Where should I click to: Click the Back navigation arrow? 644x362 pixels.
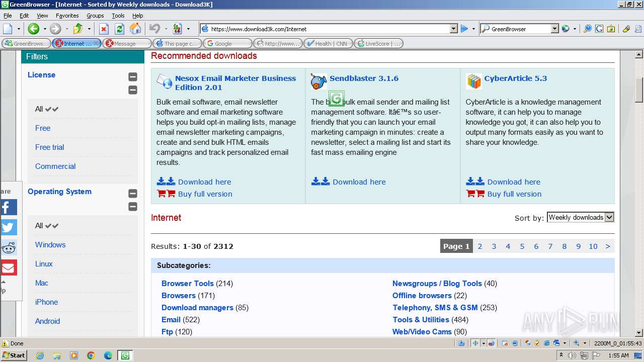[x=33, y=29]
